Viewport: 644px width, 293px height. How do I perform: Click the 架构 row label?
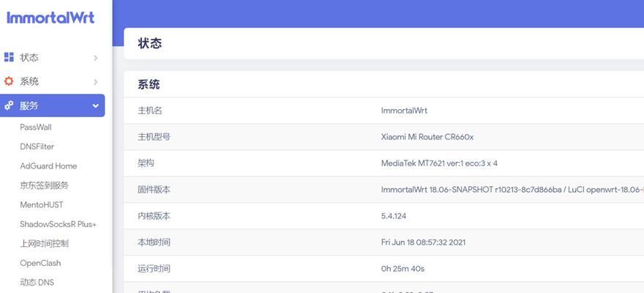point(146,163)
